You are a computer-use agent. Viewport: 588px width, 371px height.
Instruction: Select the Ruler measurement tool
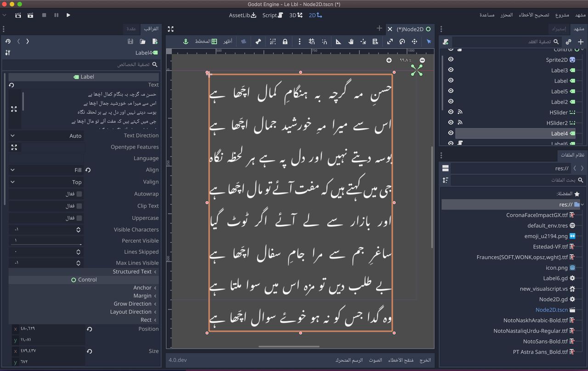[339, 41]
